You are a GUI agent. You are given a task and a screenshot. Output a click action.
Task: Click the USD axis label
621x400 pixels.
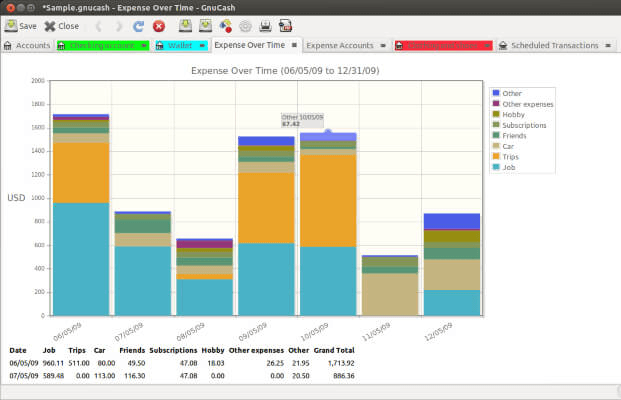[16, 198]
